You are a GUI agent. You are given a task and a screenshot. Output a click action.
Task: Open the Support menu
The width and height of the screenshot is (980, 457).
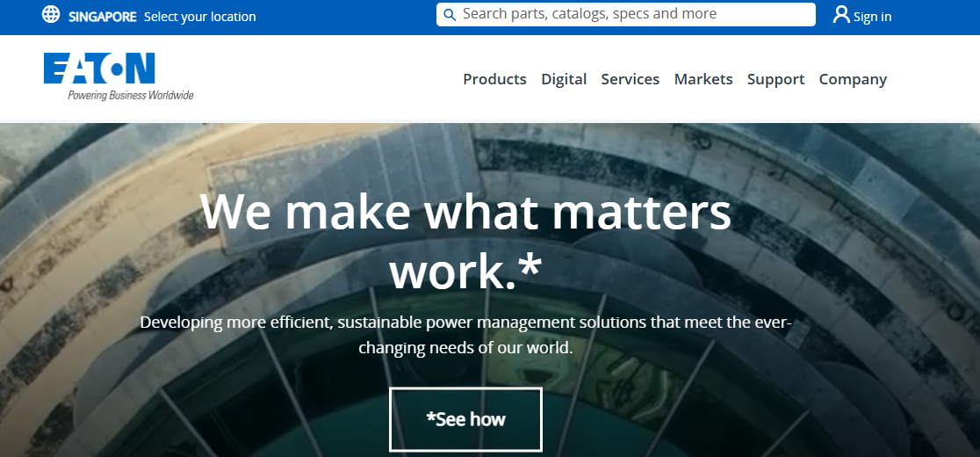775,79
